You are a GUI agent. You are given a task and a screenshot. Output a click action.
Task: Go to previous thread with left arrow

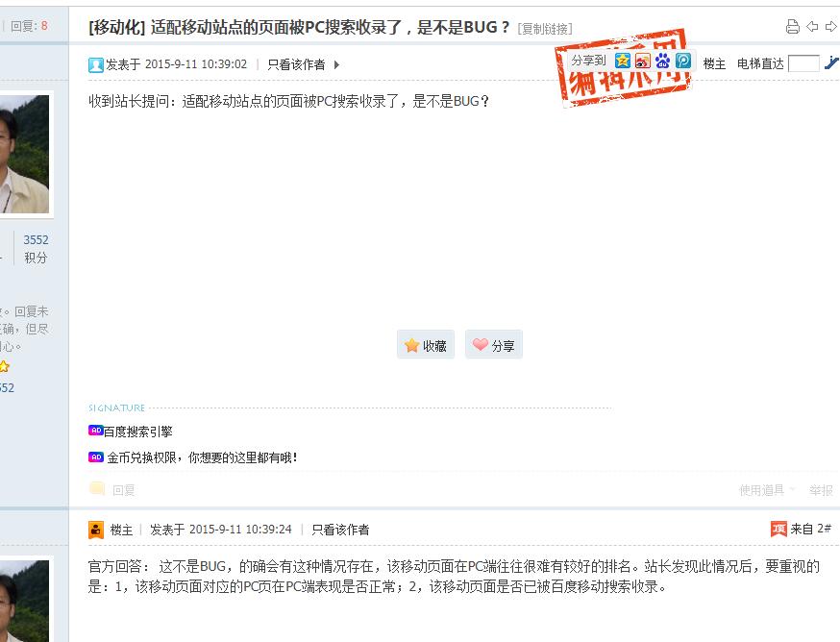tap(812, 26)
